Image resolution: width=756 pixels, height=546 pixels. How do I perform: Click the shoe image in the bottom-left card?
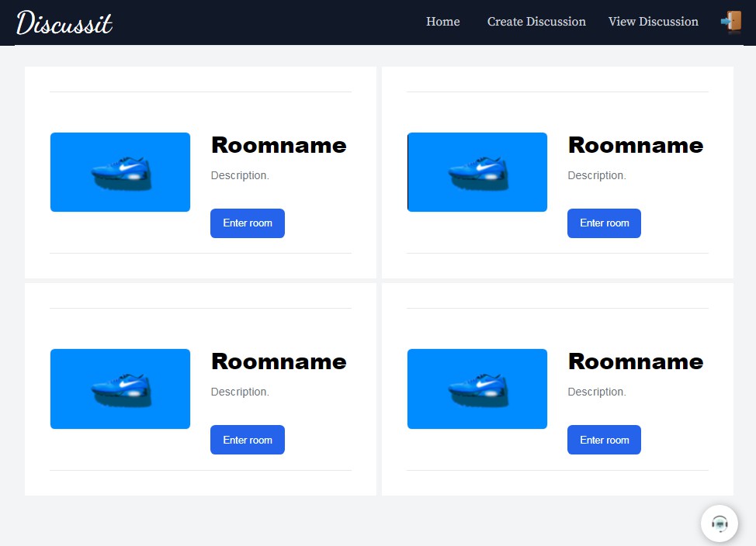[x=120, y=388]
